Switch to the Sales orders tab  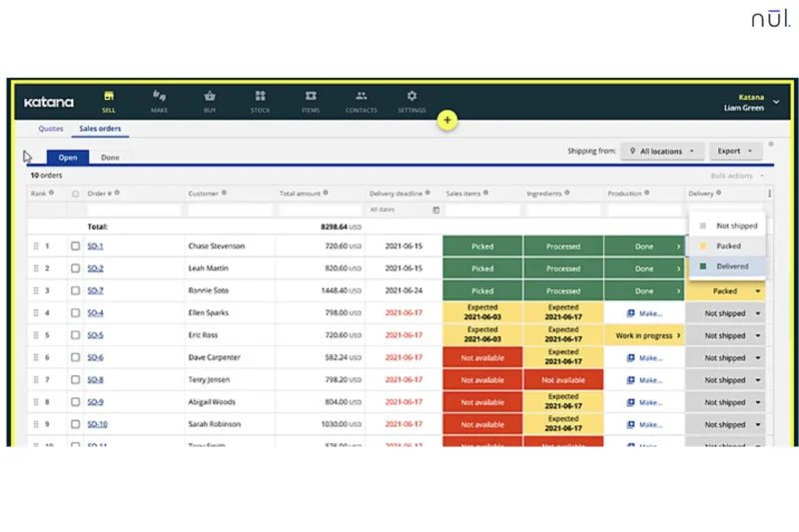[101, 129]
